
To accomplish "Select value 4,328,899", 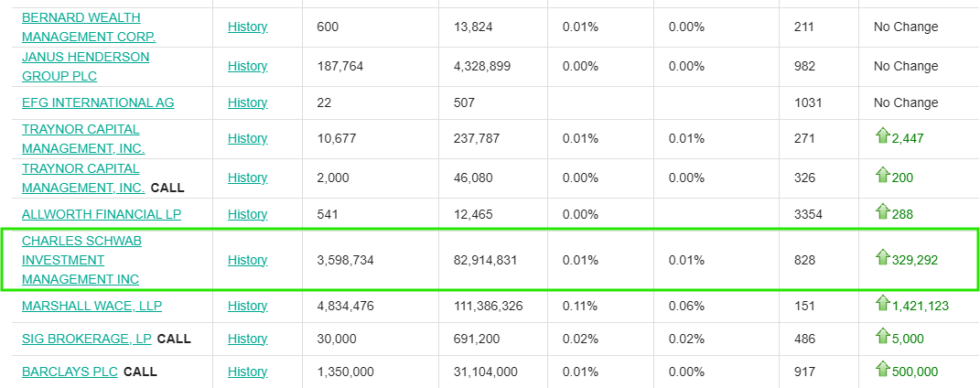I will coord(482,66).
